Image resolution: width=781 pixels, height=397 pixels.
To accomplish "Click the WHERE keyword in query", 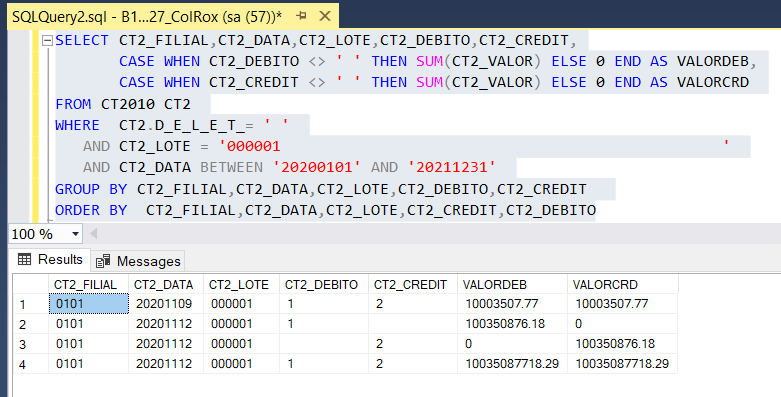I will [x=78, y=125].
